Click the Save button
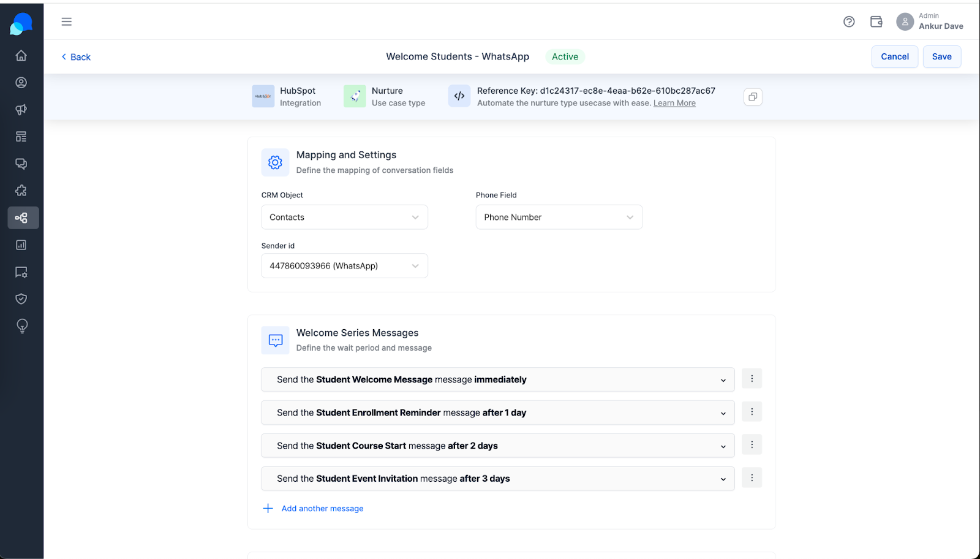The height and width of the screenshot is (559, 980). (942, 56)
